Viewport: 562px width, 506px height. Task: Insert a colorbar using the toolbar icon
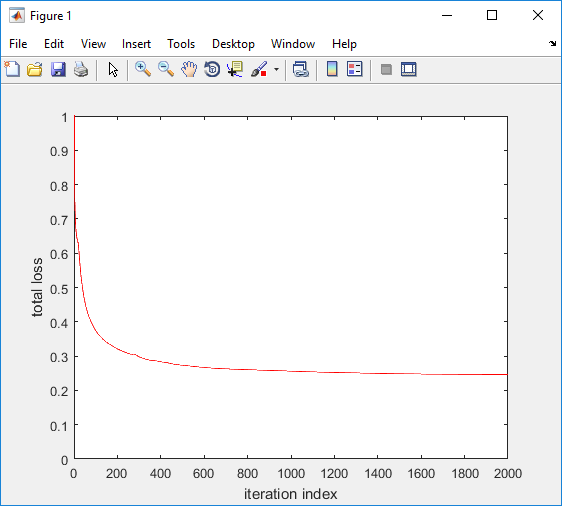point(332,69)
